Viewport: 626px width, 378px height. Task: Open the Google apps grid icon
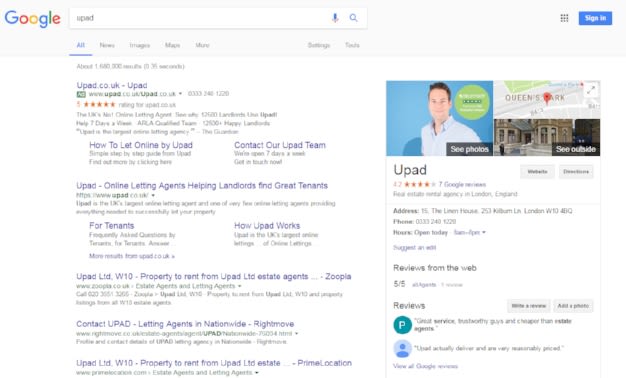coord(564,18)
